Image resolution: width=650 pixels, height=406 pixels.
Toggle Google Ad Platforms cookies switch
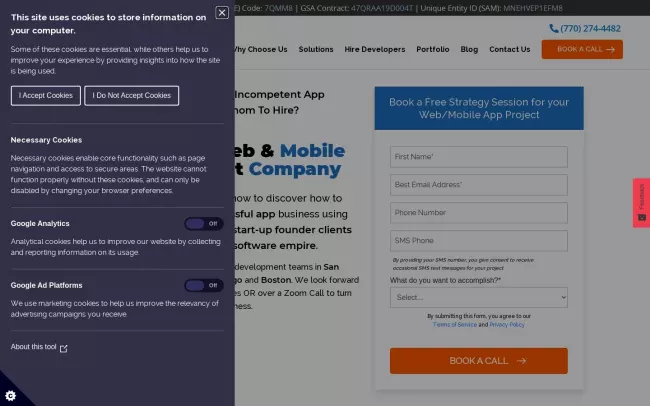[204, 285]
